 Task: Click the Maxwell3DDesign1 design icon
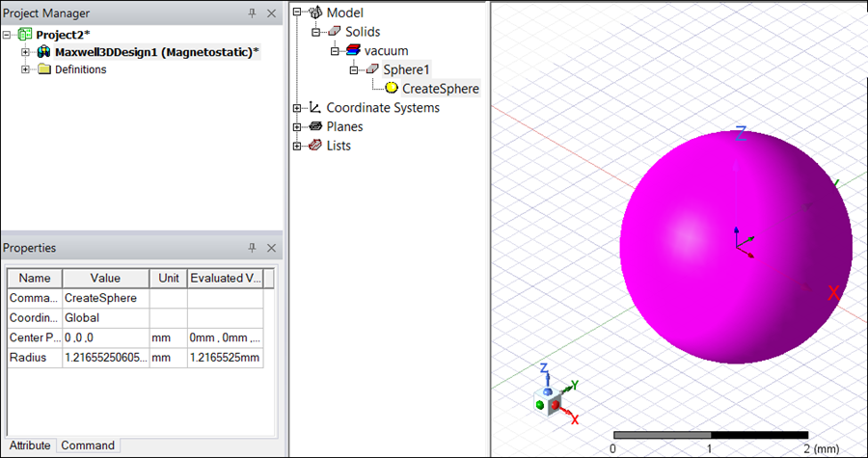pos(43,52)
